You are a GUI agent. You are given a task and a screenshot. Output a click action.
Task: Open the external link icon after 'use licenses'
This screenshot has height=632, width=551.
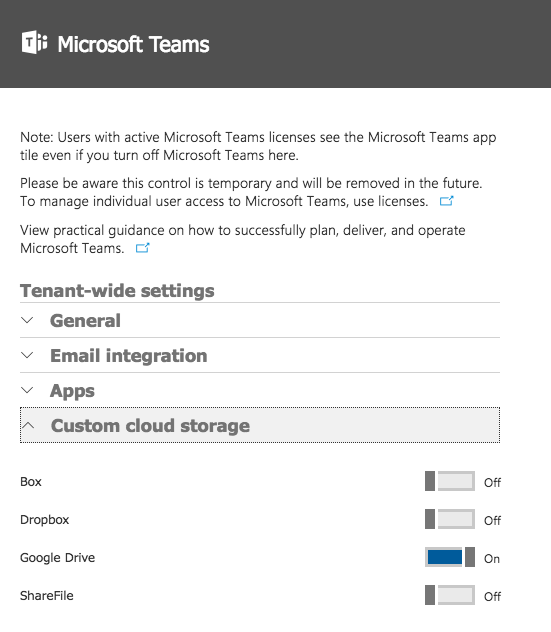pyautogui.click(x=447, y=201)
